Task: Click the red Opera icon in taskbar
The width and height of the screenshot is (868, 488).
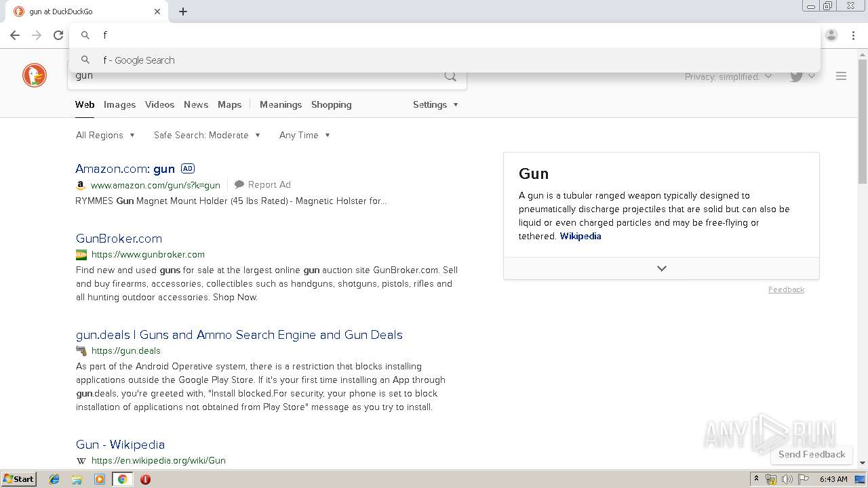Action: (145, 479)
